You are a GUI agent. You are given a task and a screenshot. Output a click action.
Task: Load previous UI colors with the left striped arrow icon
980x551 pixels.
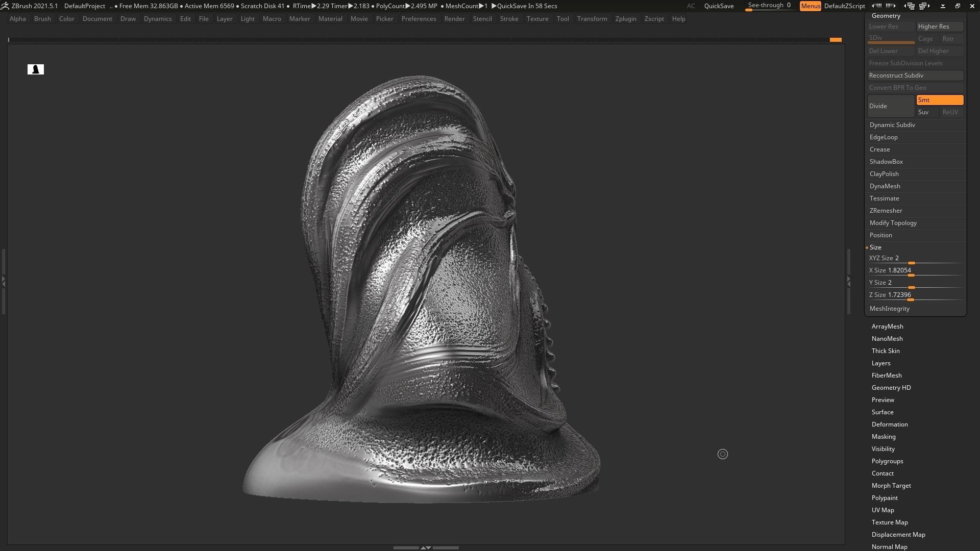[x=876, y=6]
